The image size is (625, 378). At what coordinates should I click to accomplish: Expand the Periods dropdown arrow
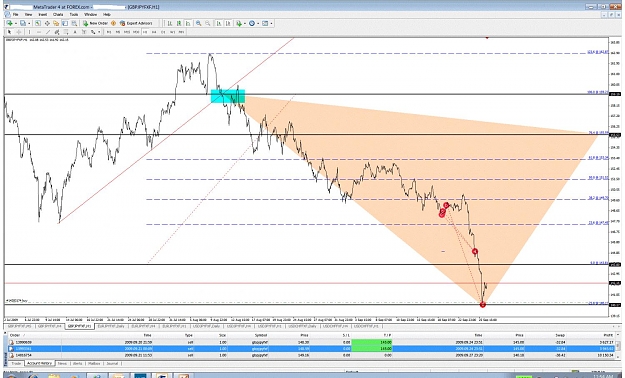pos(258,24)
